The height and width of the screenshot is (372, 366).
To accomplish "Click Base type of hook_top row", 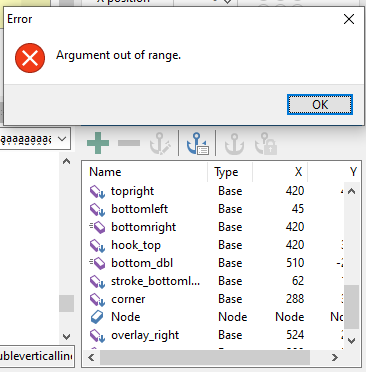I will click(x=230, y=245).
